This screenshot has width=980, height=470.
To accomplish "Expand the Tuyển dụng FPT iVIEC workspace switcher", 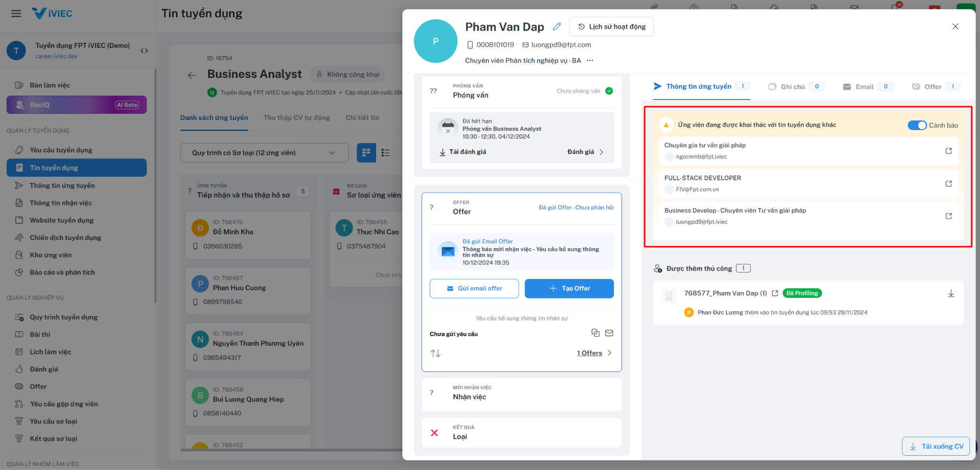I will click(x=144, y=51).
